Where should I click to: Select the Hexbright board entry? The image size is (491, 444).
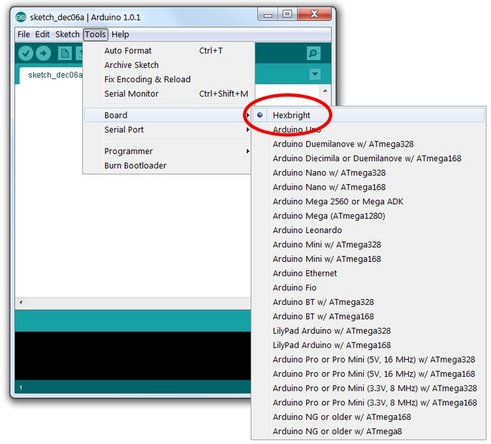(368, 115)
